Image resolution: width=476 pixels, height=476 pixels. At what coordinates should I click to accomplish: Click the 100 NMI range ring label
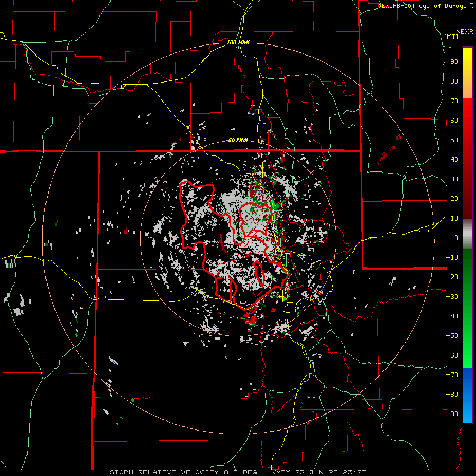tap(238, 42)
